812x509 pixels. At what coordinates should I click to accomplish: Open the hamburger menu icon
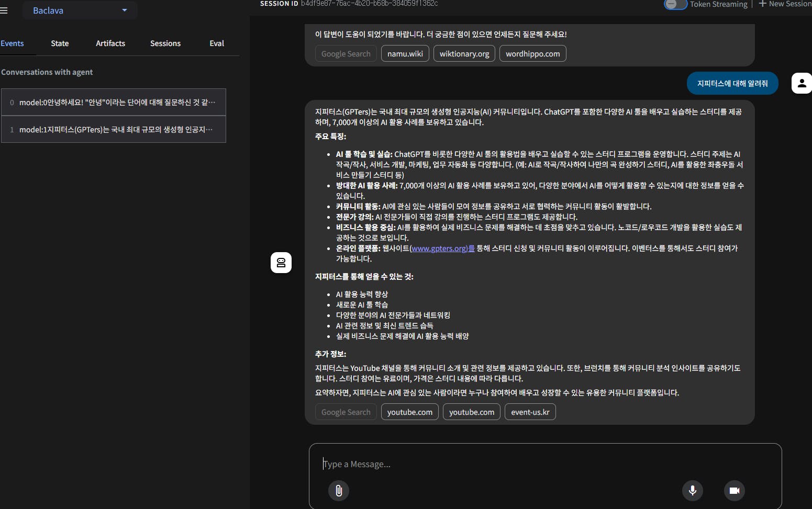tap(4, 10)
